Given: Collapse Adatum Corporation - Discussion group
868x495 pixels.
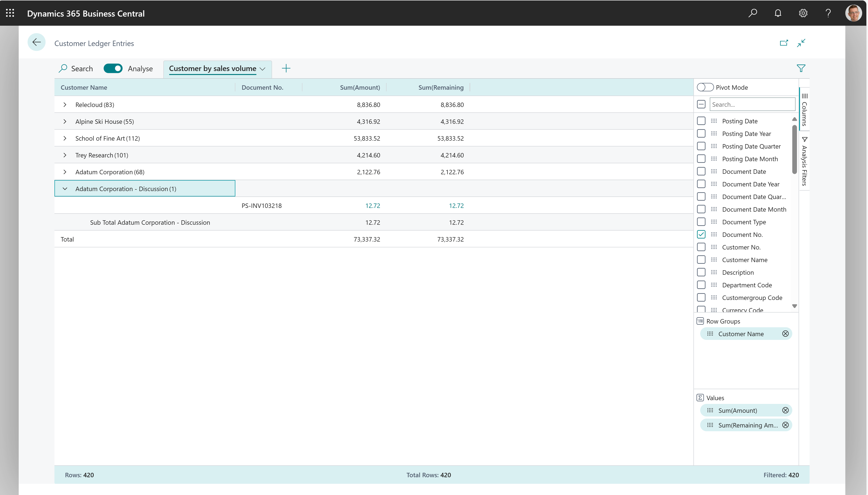Looking at the screenshot, I should pos(65,189).
